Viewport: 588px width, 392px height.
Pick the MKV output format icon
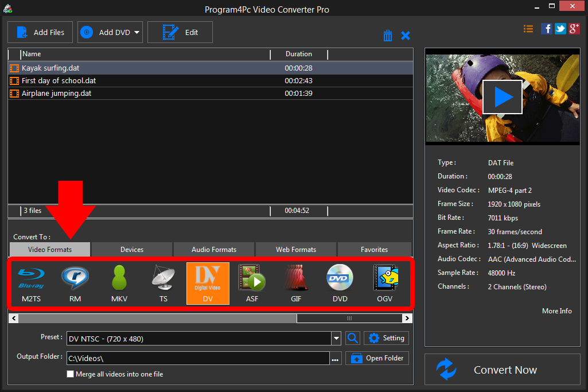[x=119, y=284]
